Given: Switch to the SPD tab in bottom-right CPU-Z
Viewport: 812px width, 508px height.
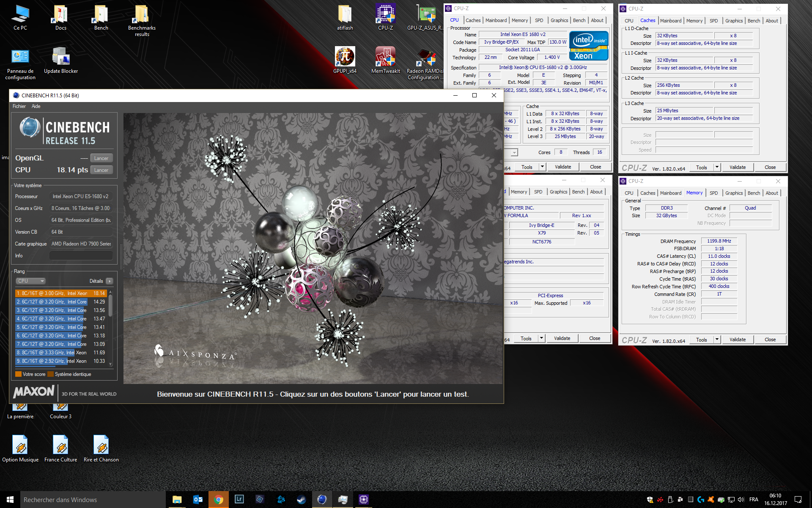Looking at the screenshot, I should 713,193.
